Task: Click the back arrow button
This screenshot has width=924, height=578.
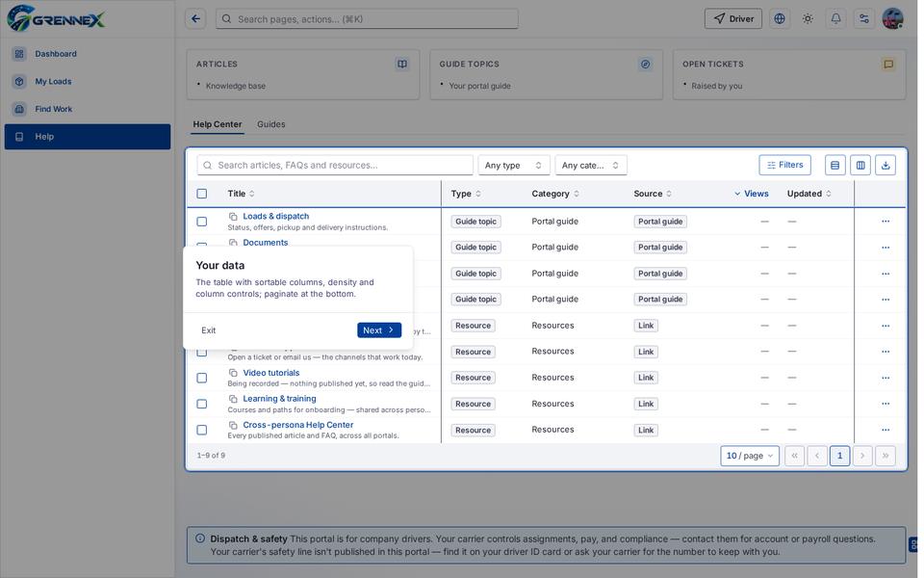Action: point(195,19)
